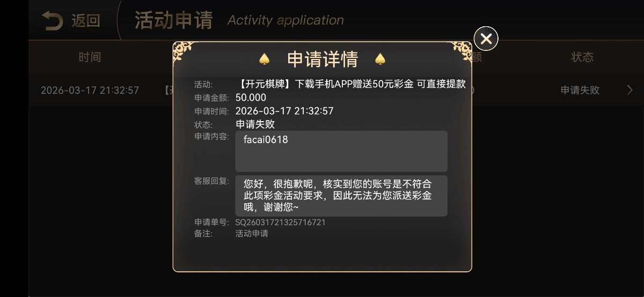The height and width of the screenshot is (297, 644).
Task: Tap the 返回 back label
Action: tap(86, 21)
